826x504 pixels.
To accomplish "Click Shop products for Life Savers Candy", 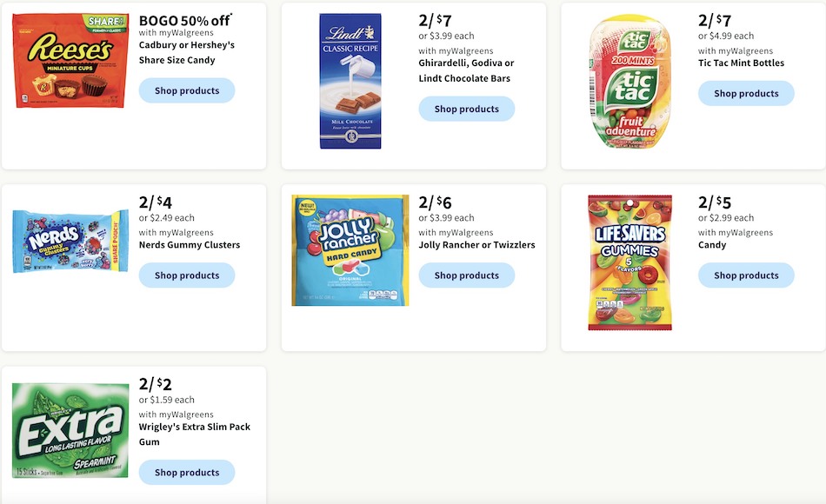I will pyautogui.click(x=746, y=275).
